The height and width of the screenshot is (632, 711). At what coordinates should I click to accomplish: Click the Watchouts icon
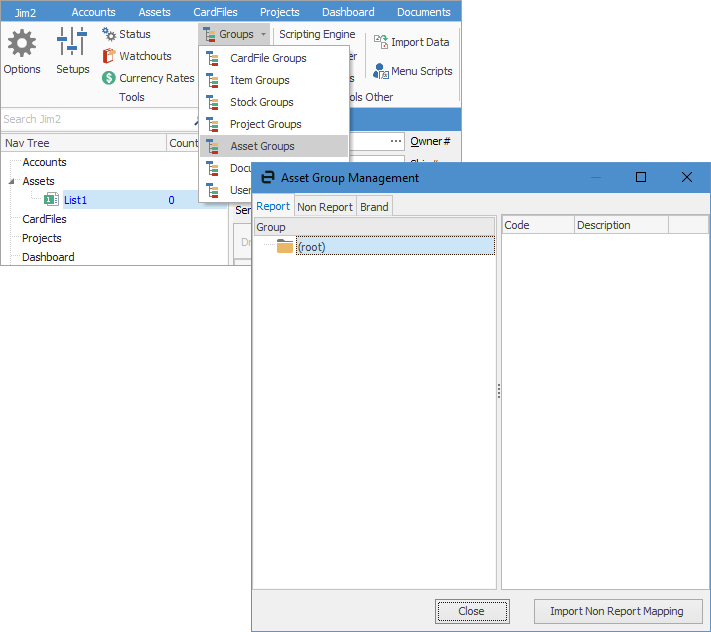pyautogui.click(x=109, y=56)
